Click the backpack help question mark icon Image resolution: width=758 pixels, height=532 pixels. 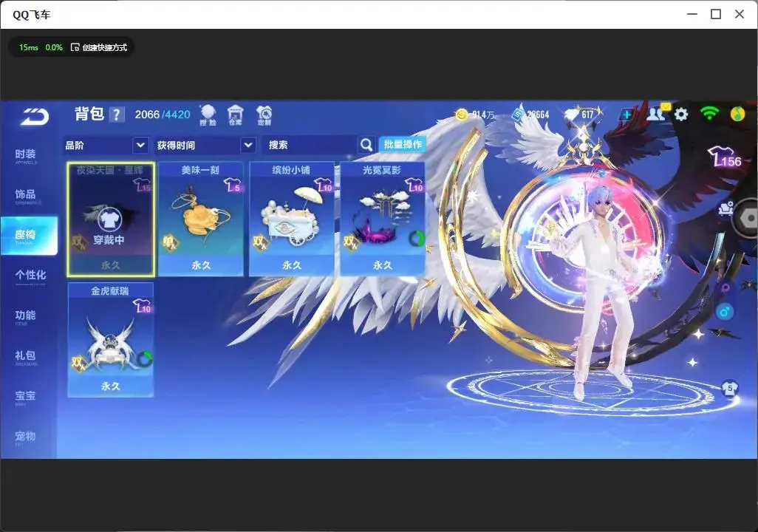[116, 115]
